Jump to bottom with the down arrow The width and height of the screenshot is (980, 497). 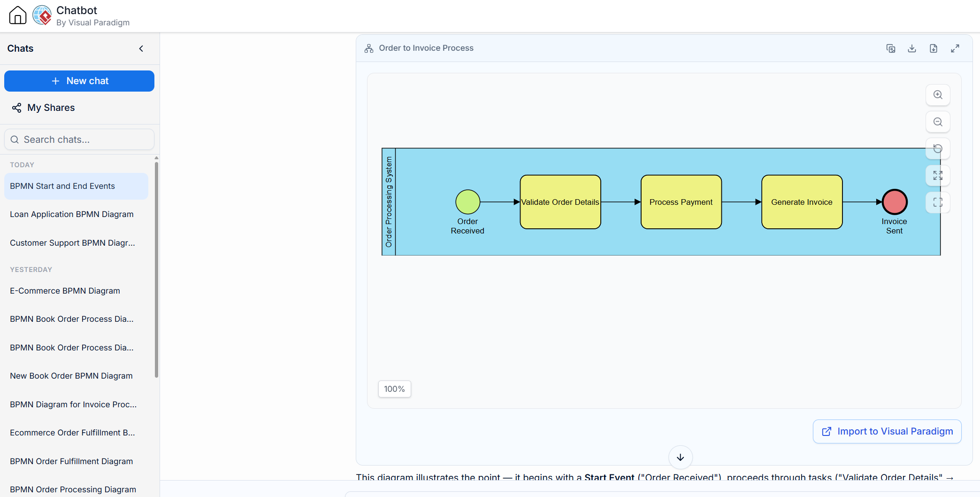681,458
